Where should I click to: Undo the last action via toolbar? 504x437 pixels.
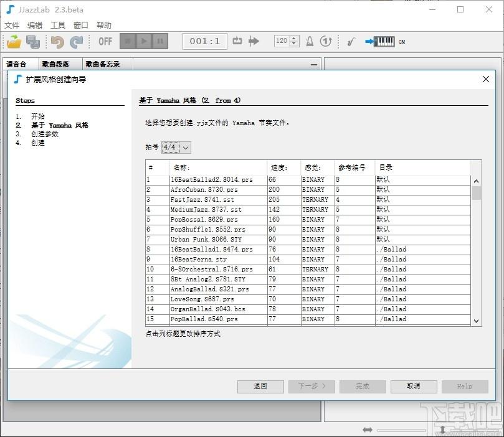57,42
